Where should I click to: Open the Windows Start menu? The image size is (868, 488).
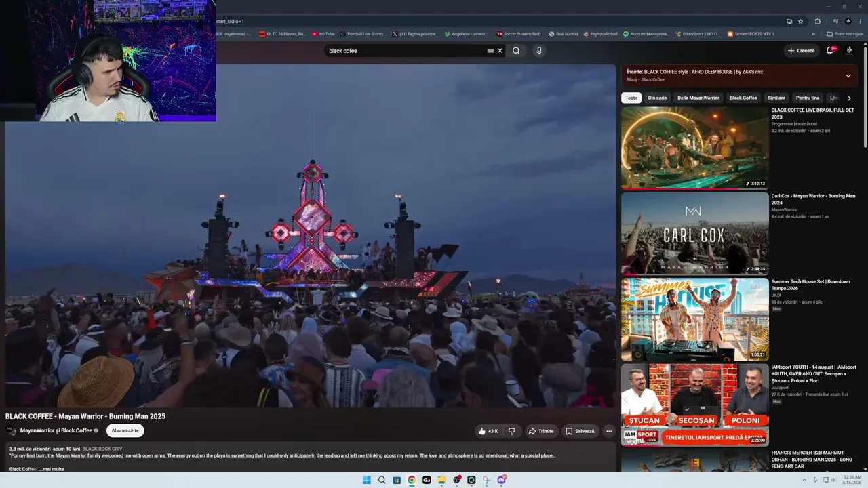tap(367, 480)
